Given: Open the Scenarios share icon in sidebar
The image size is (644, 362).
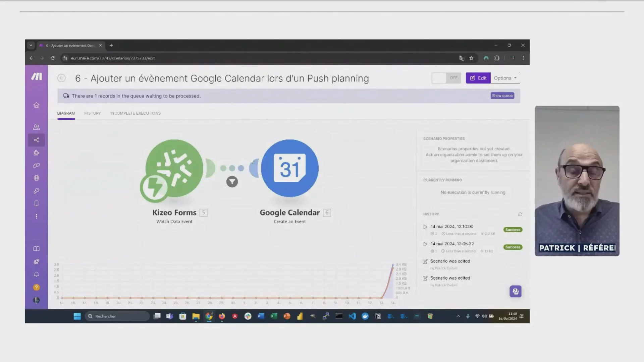Looking at the screenshot, I should (x=36, y=140).
